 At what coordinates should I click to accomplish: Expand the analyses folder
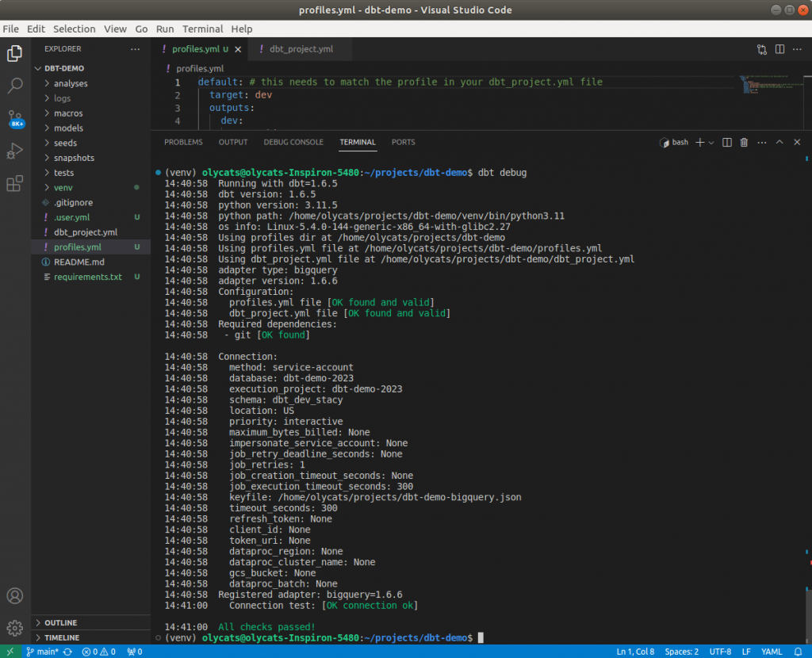click(x=91, y=83)
